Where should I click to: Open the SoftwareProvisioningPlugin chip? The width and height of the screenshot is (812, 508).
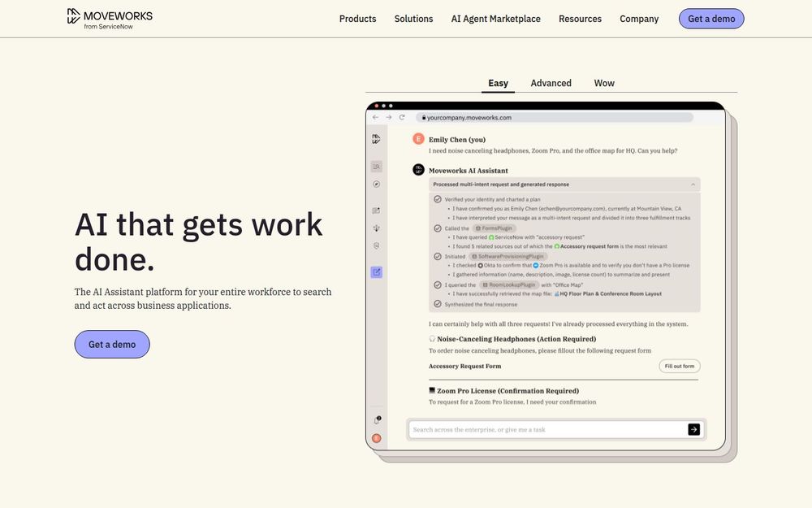[508, 257]
